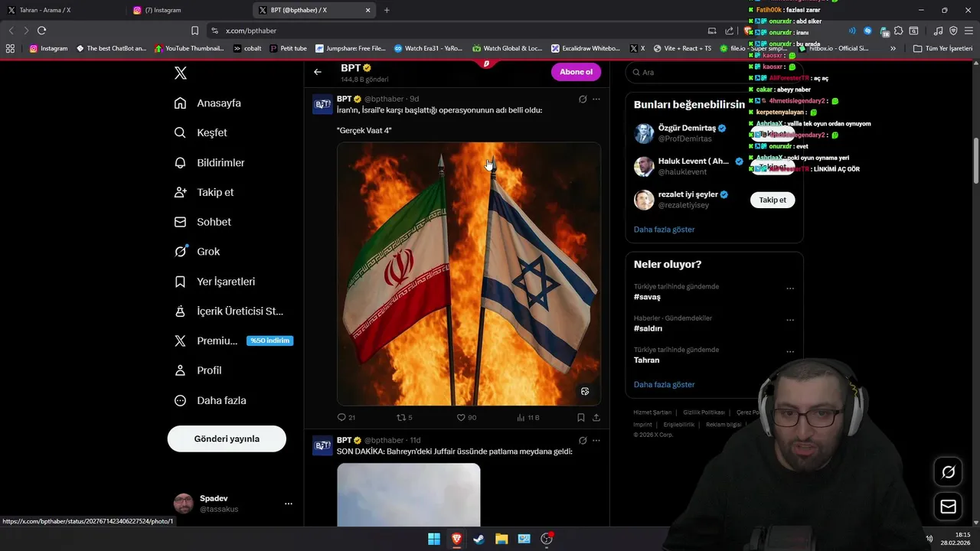The image size is (980, 551).
Task: View post analytics showing 11 B
Action: (528, 417)
